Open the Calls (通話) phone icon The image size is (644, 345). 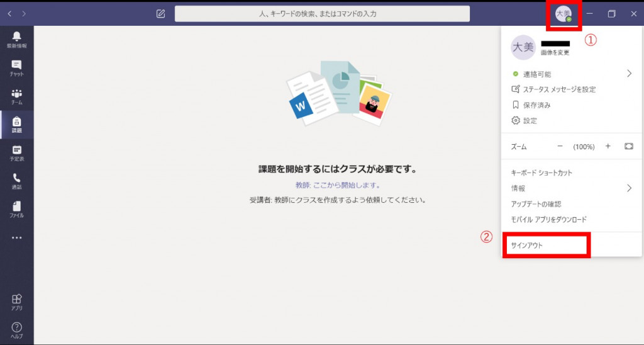(16, 181)
